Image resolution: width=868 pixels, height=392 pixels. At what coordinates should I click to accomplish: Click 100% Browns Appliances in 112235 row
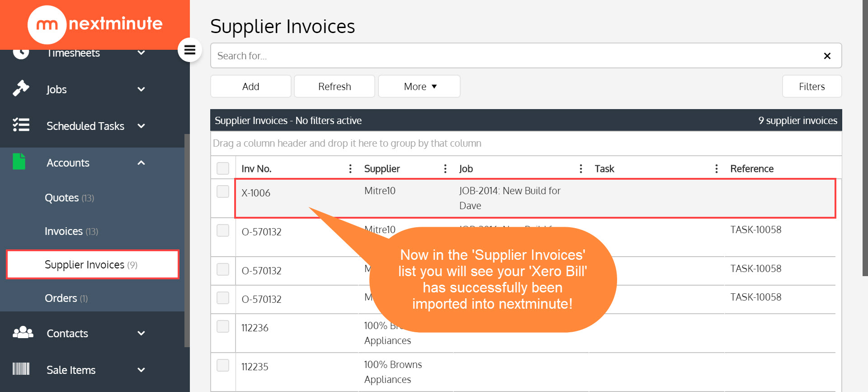pos(393,372)
